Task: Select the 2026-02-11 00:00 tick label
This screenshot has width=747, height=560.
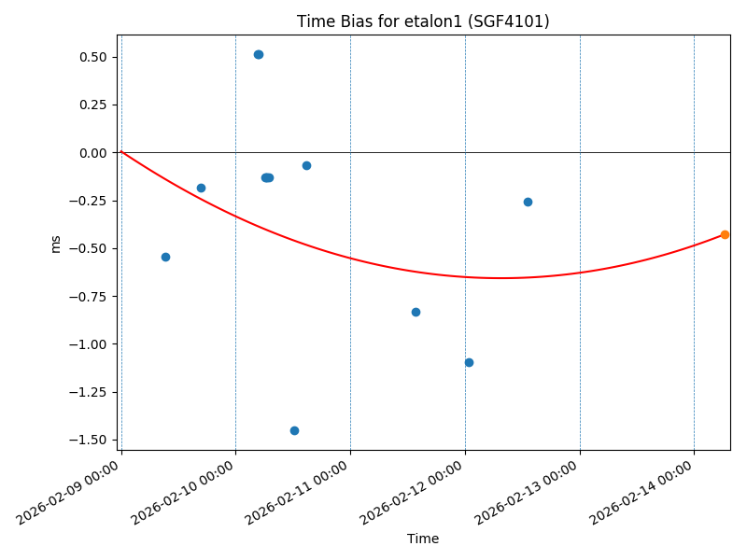Action: pos(299,493)
